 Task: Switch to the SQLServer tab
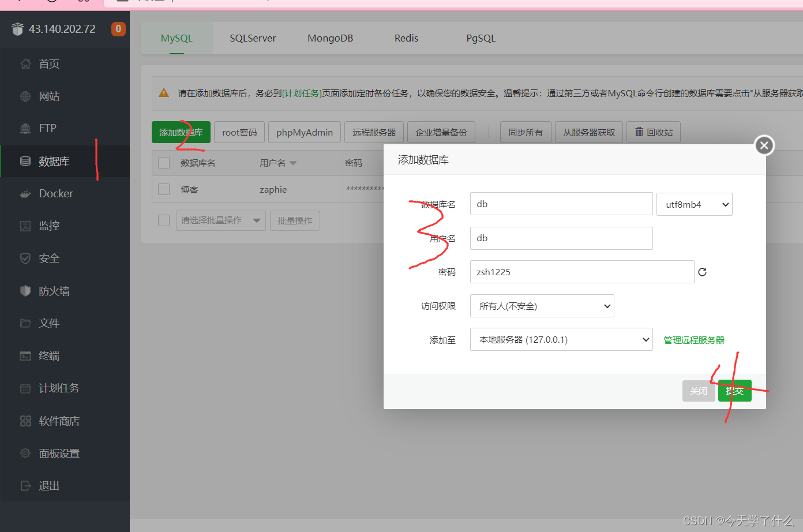coord(253,38)
